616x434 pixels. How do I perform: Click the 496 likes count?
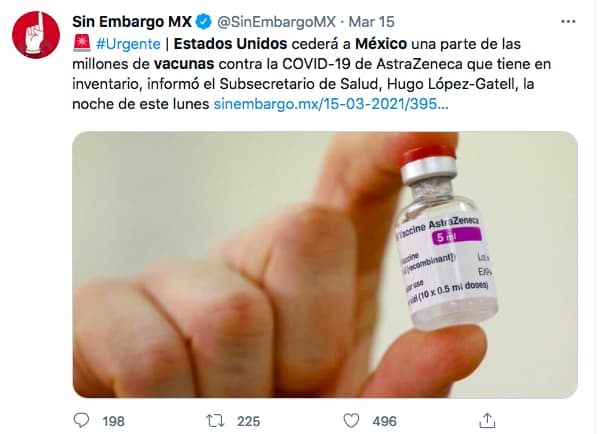click(x=385, y=421)
